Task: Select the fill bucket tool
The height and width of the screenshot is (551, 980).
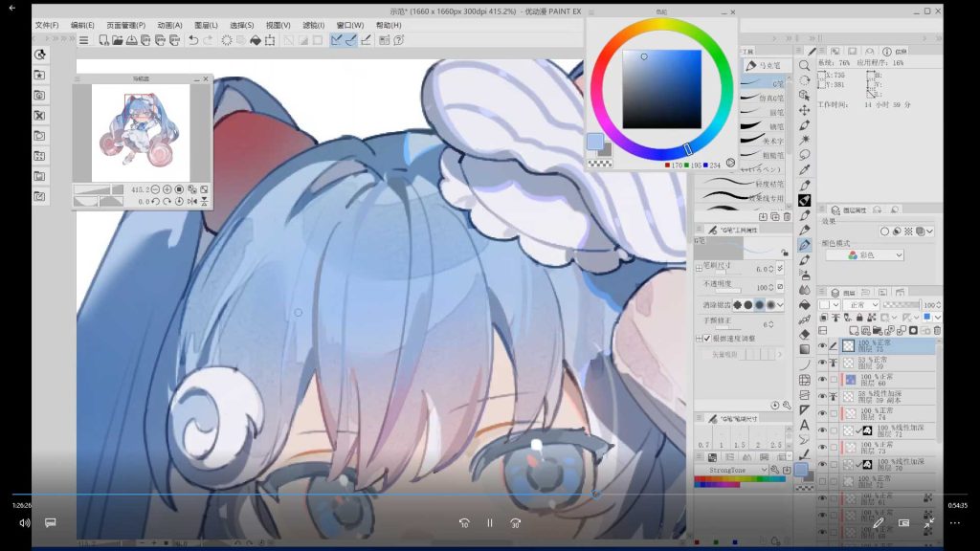Action: point(804,305)
